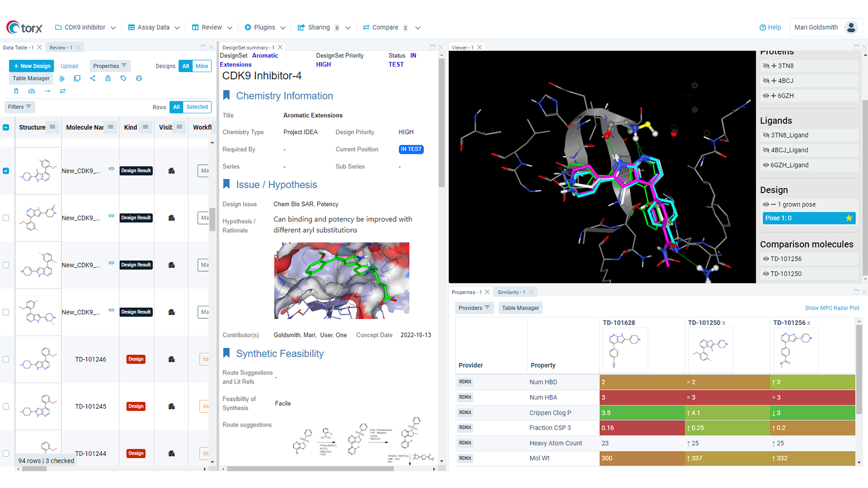This screenshot has height=488, width=868.
Task: Uncheck the first New_CDK9 row checkbox
Action: [6, 171]
